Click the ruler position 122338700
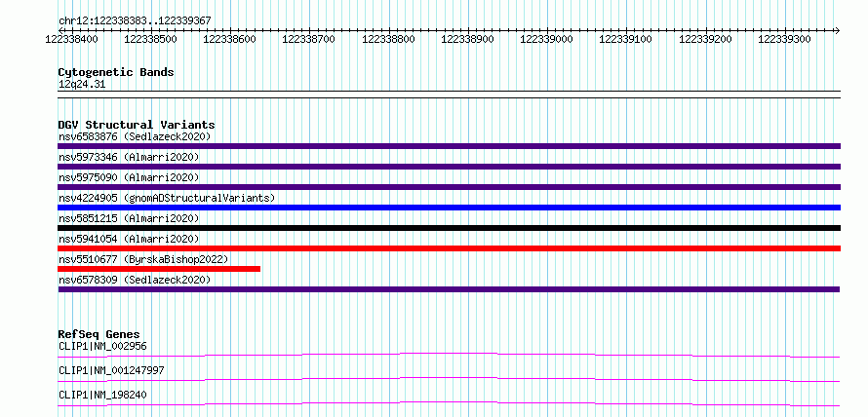868x417 pixels. [309, 39]
